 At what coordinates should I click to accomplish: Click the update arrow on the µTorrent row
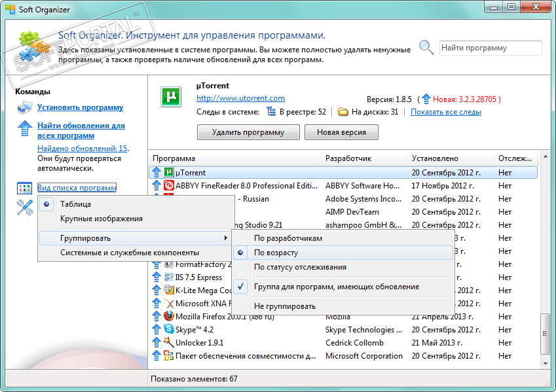[x=157, y=173]
